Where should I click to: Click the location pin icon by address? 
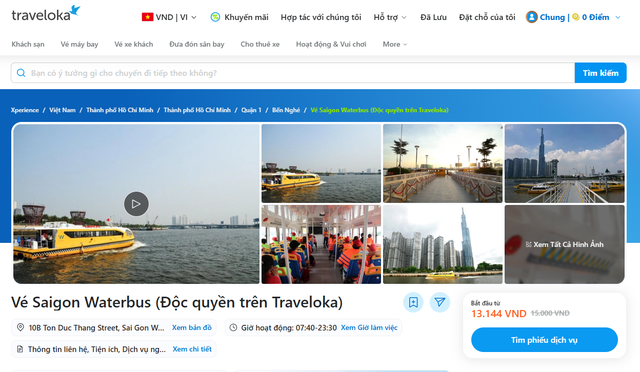coord(20,327)
